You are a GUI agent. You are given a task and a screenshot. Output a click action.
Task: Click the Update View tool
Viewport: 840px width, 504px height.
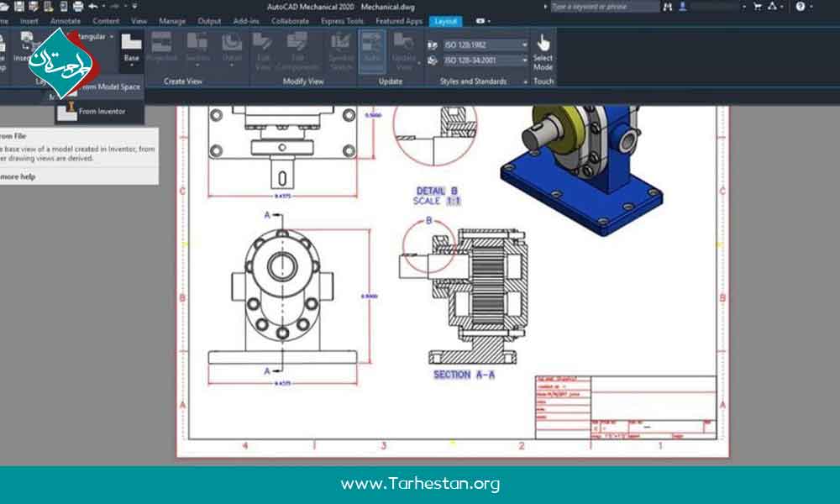[x=404, y=51]
